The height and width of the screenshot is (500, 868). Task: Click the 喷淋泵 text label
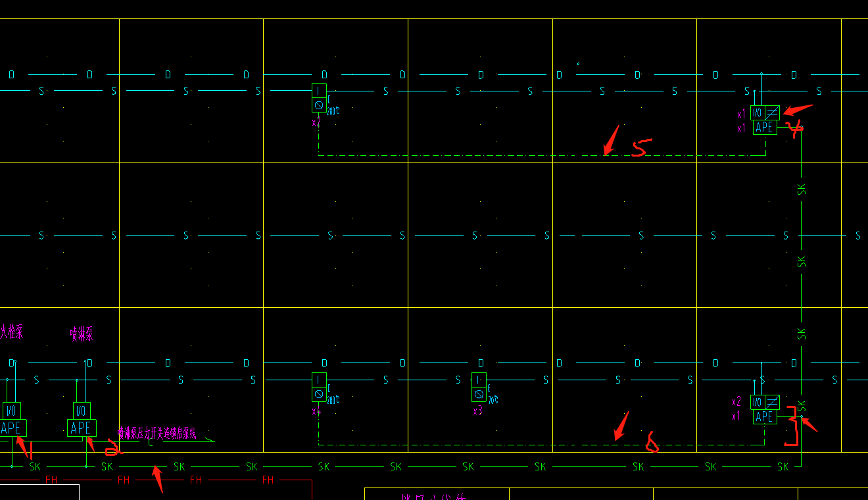(x=82, y=334)
